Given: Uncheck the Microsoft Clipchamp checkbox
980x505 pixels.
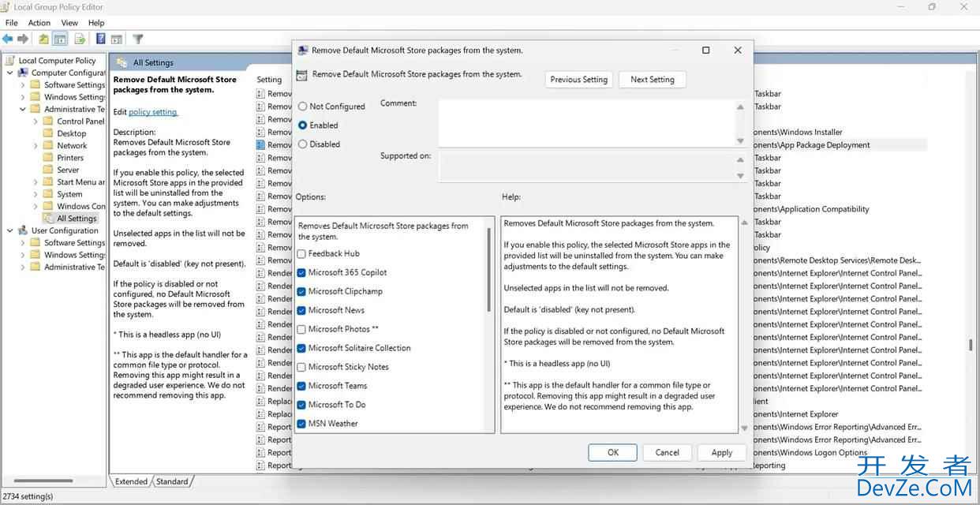Looking at the screenshot, I should [x=301, y=291].
